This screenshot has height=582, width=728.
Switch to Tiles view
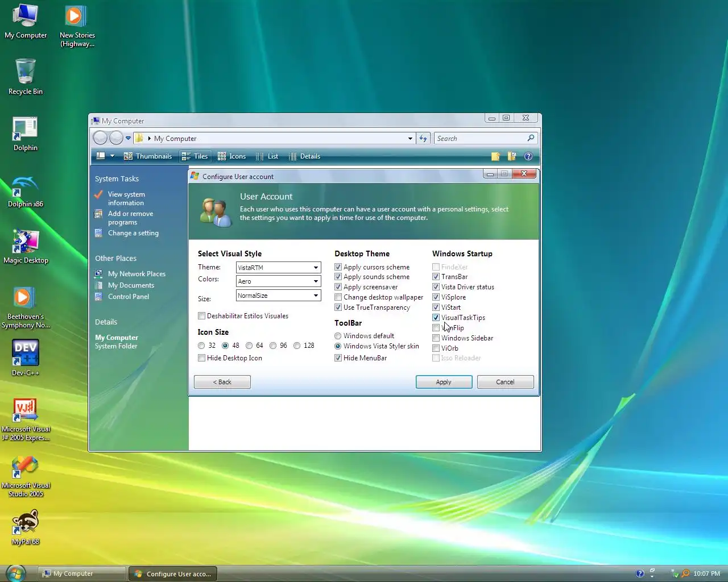click(195, 156)
